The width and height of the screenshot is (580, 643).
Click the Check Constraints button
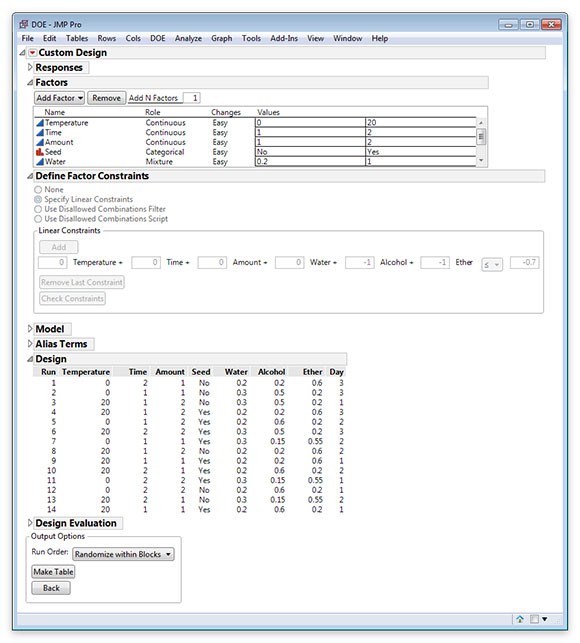[x=73, y=299]
